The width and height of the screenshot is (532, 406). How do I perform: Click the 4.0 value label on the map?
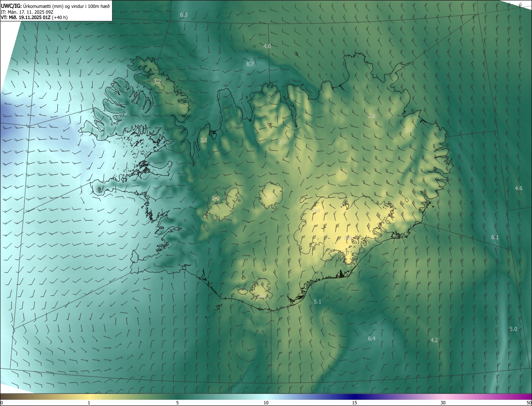(x=267, y=46)
